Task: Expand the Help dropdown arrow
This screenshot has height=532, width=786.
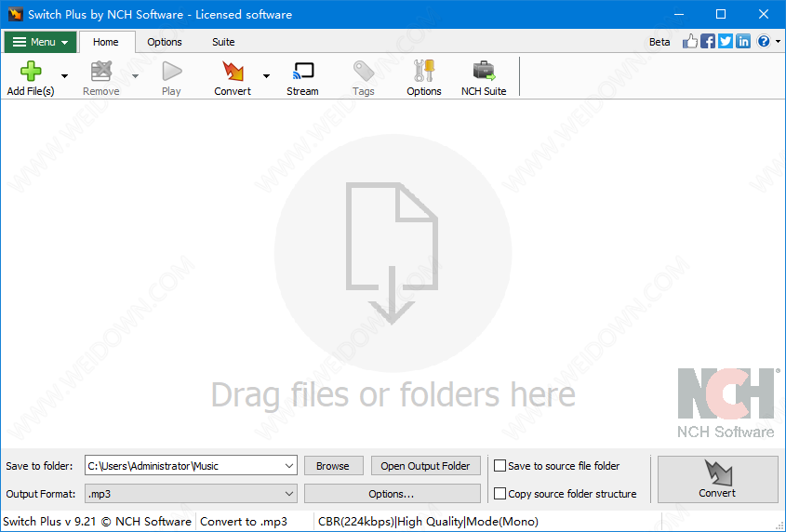Action: point(778,42)
